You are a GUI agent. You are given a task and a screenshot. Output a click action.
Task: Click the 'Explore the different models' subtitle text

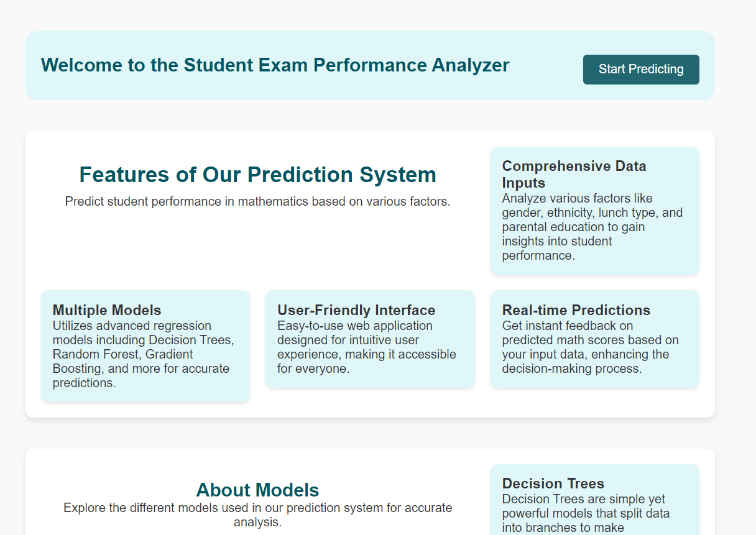click(x=257, y=514)
